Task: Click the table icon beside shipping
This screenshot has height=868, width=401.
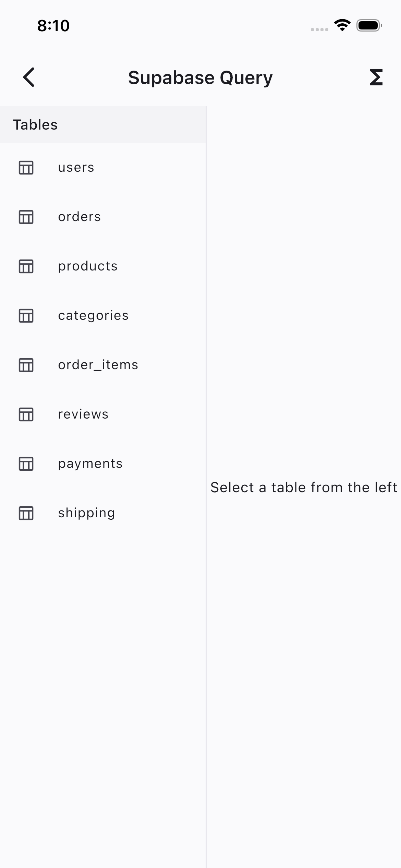Action: [26, 513]
